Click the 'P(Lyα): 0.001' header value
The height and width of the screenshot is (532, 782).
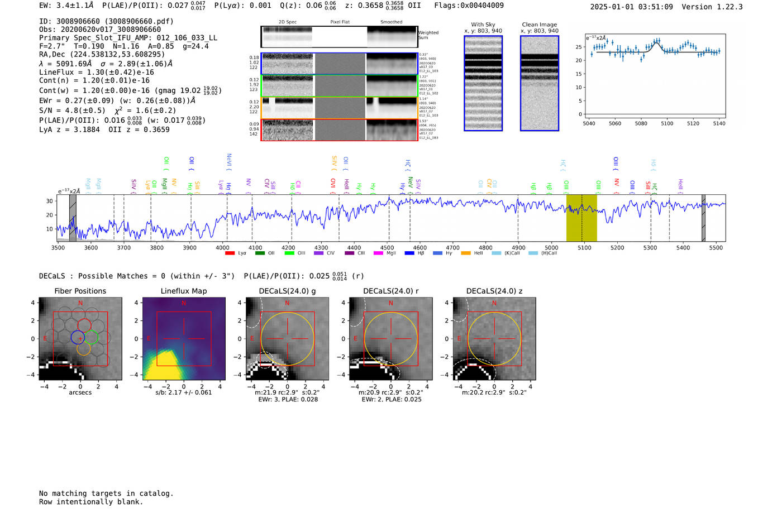243,6
